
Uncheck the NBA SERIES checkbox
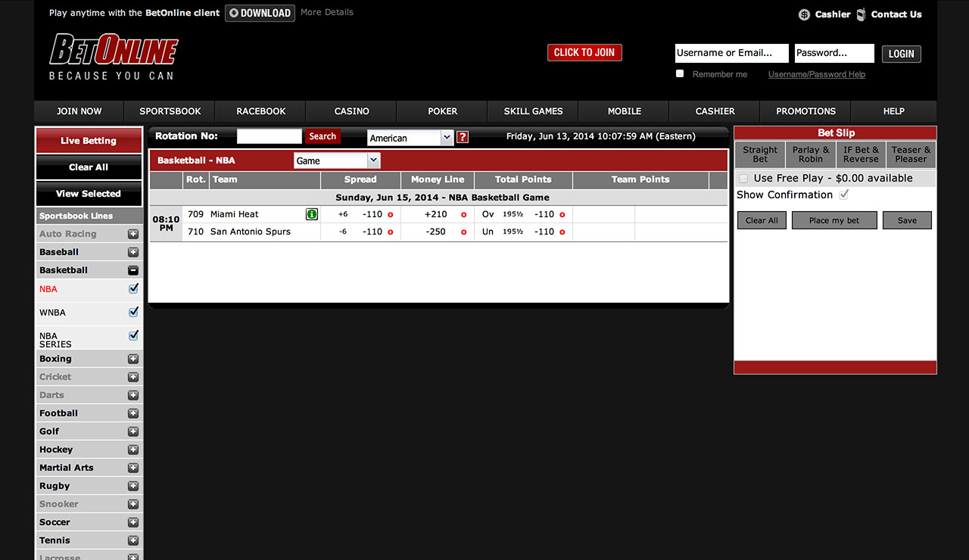(134, 335)
